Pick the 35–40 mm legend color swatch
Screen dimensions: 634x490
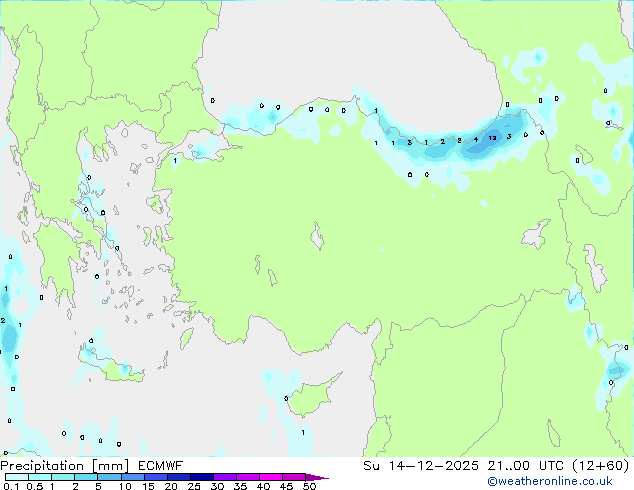click(248, 477)
